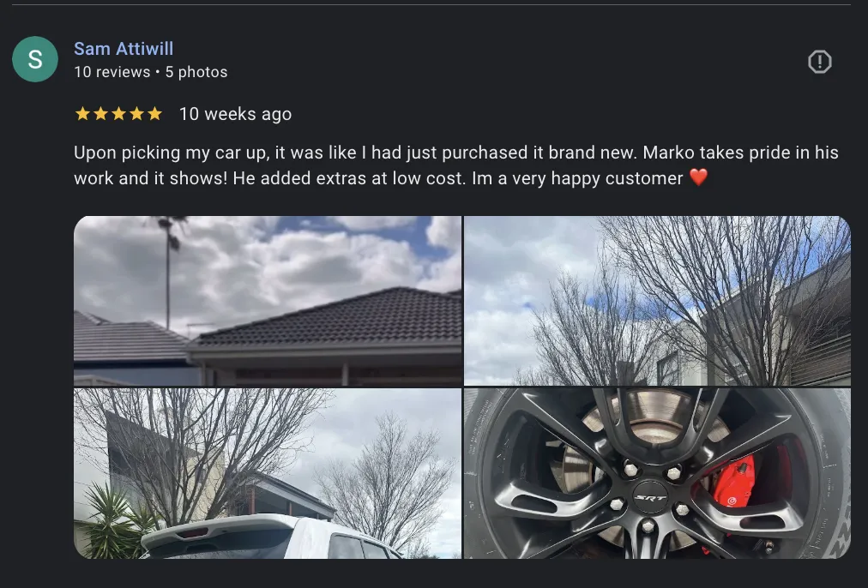Open the black alloy wheel photo

pyautogui.click(x=657, y=473)
